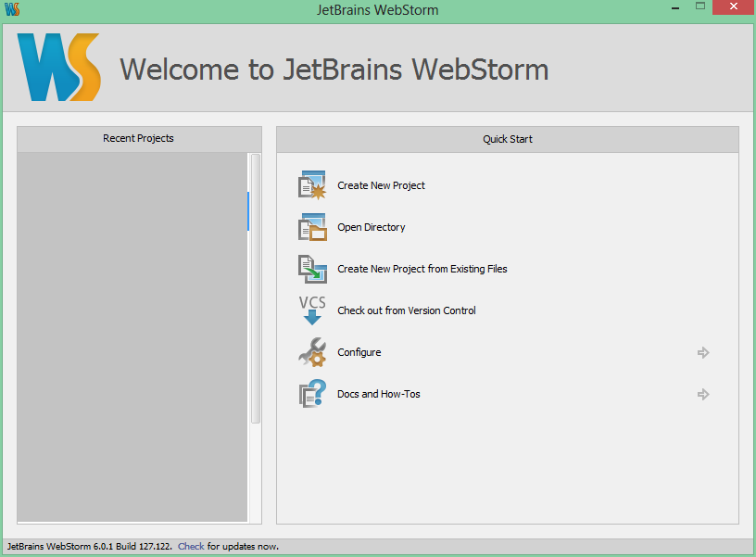Click the Open Directory folder icon
Viewport: 756px width, 557px height.
pyautogui.click(x=312, y=227)
